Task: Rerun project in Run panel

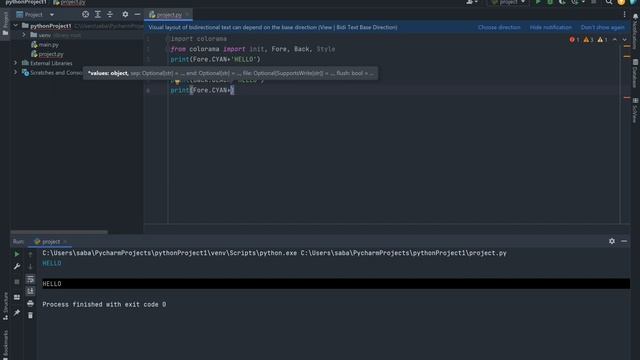Action: click(17, 254)
